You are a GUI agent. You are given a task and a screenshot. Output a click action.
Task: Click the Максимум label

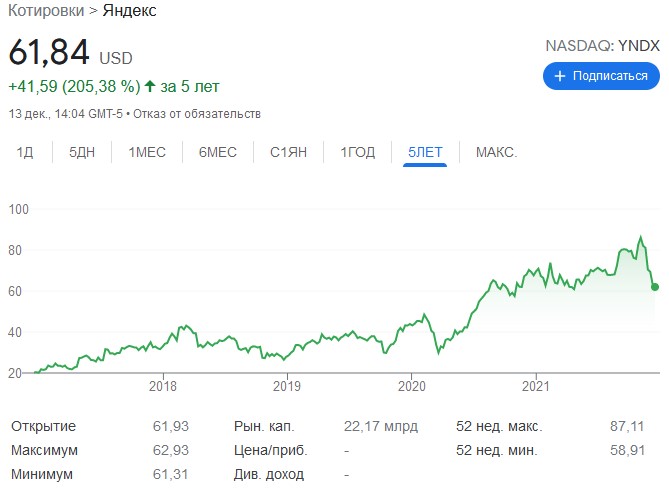click(x=44, y=450)
